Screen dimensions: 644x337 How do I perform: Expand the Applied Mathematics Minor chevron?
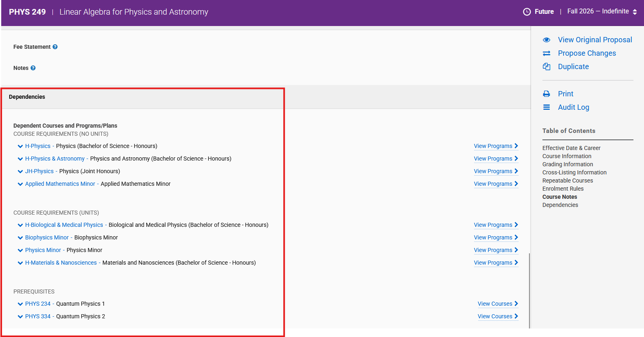click(20, 184)
